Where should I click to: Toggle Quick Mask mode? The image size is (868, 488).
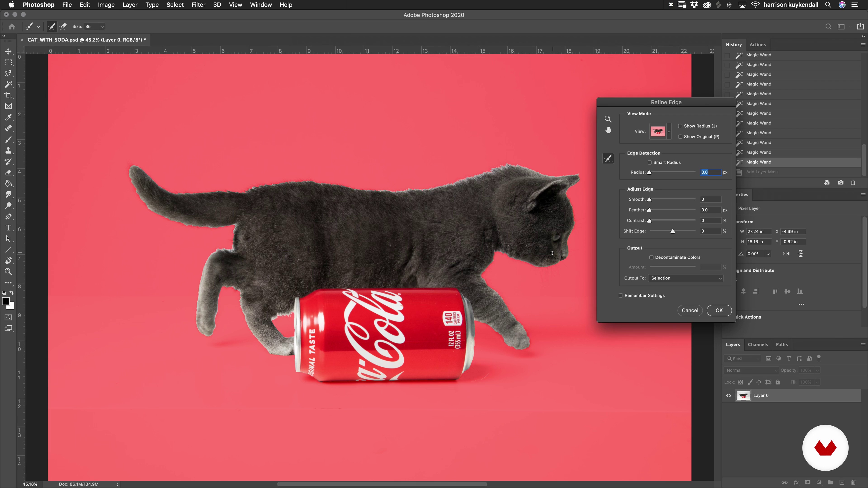(x=8, y=317)
